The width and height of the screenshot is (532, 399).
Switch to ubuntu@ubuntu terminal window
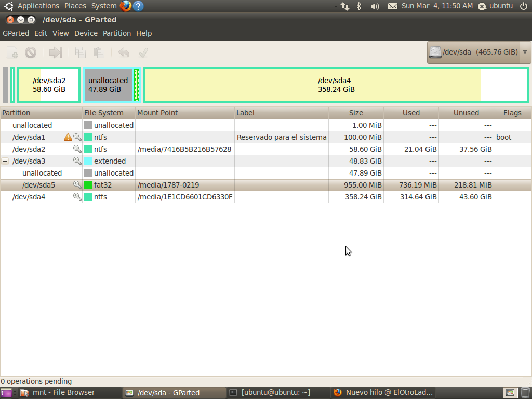pos(277,393)
